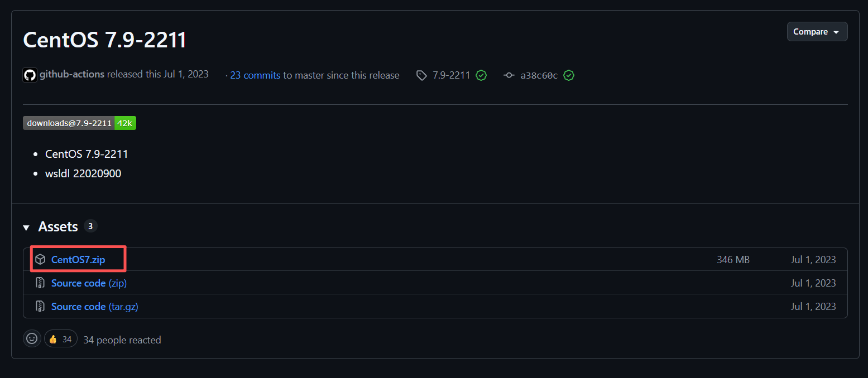Screen dimensions: 868x378
Task: Click the tag icon beside 7.9-2211
Action: (x=421, y=75)
